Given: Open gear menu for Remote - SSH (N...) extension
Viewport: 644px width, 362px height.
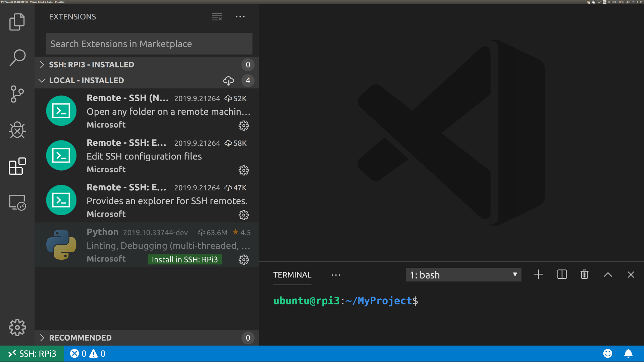Looking at the screenshot, I should pyautogui.click(x=244, y=126).
